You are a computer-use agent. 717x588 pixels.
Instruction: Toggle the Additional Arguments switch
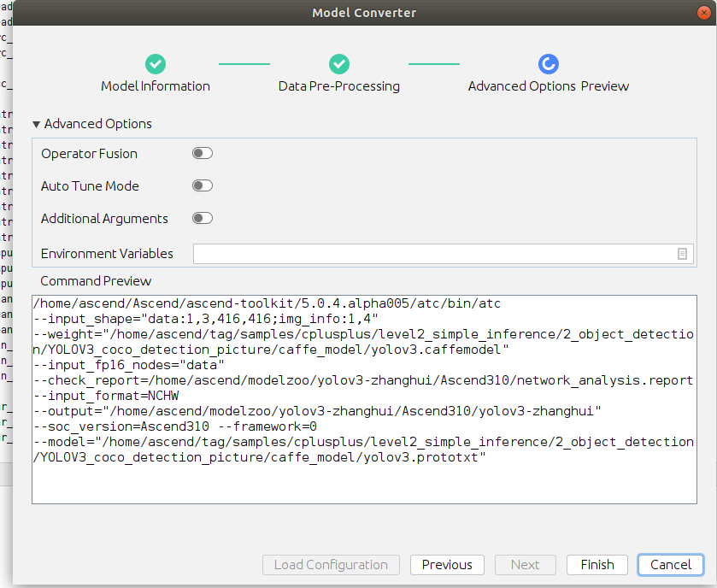click(203, 219)
